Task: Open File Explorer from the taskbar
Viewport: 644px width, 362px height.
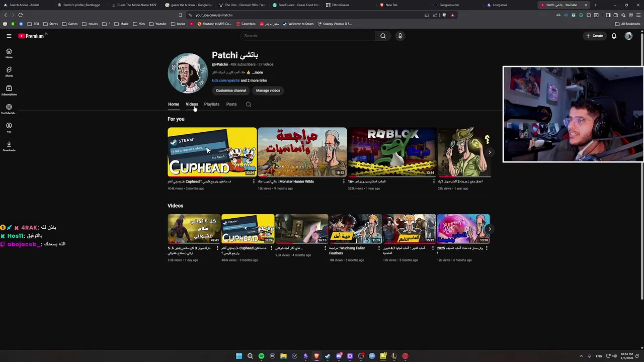Action: [283, 356]
